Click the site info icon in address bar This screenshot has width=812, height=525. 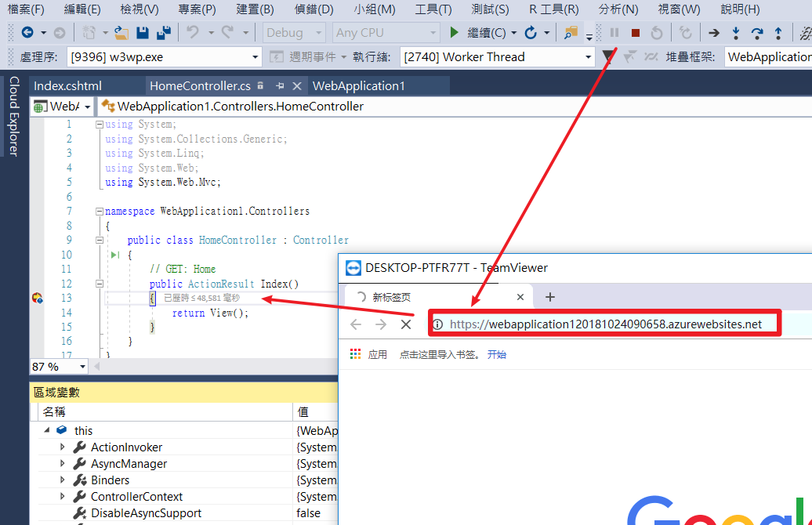(x=438, y=324)
